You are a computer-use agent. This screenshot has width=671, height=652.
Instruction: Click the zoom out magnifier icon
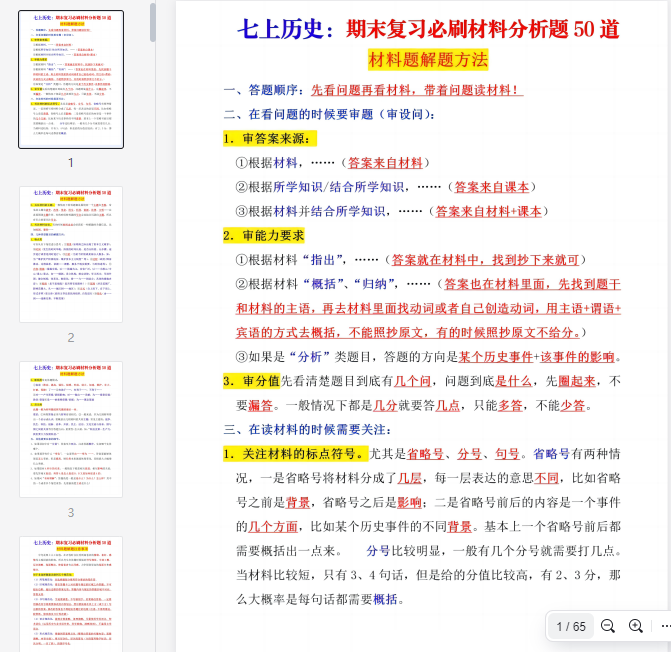coord(607,626)
